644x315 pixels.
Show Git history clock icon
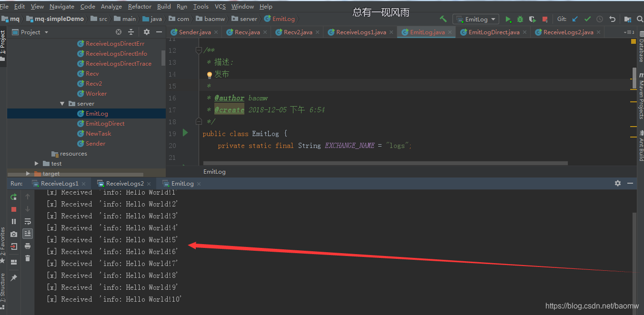tap(600, 19)
